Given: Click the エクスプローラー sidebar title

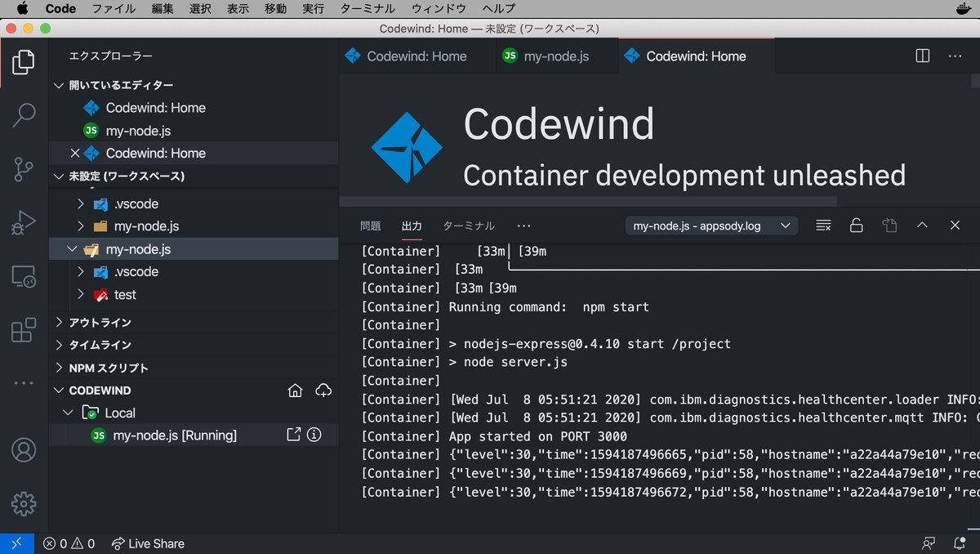Looking at the screenshot, I should (x=111, y=56).
